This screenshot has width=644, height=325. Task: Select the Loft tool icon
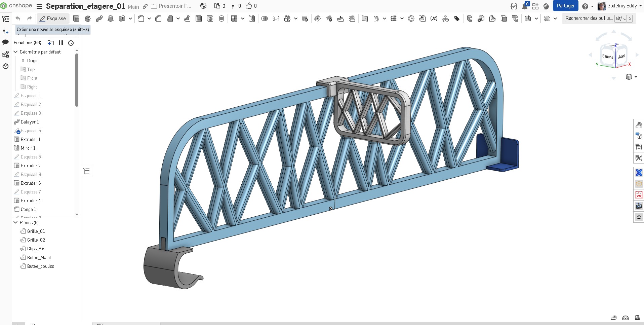pyautogui.click(x=111, y=19)
